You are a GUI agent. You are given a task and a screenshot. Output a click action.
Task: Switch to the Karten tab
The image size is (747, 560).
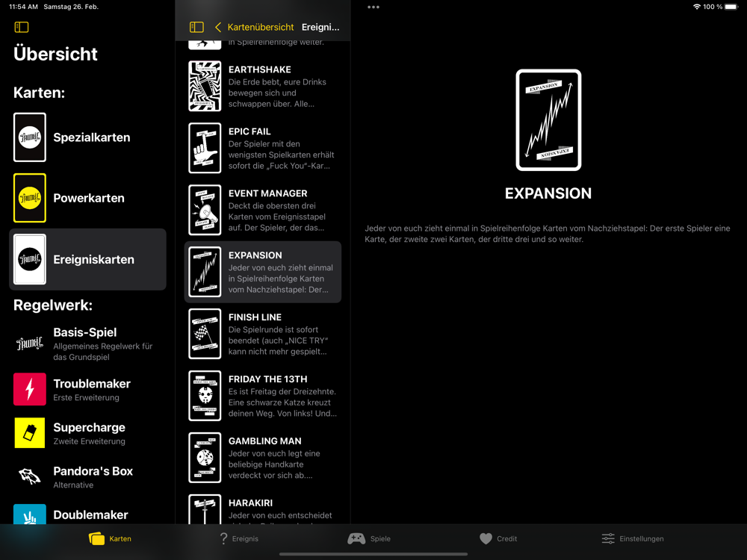110,538
